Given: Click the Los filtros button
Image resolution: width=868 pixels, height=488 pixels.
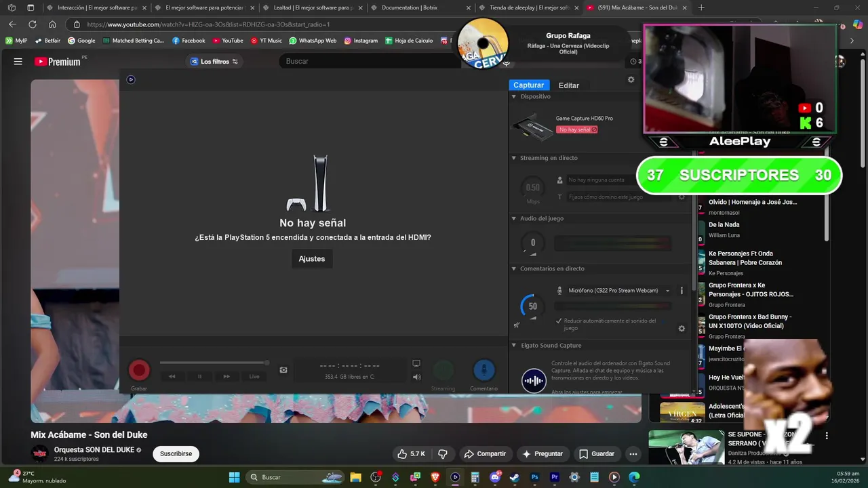Looking at the screenshot, I should [214, 62].
